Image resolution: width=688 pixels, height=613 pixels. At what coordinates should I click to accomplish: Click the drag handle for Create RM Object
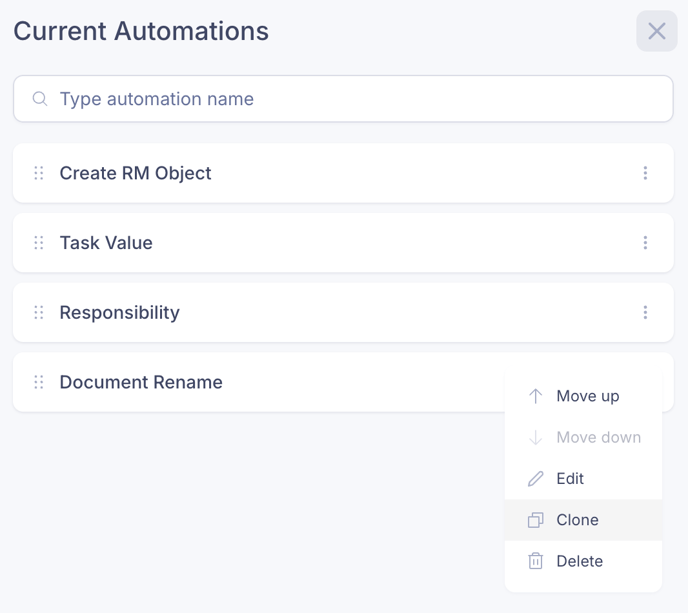tap(39, 173)
